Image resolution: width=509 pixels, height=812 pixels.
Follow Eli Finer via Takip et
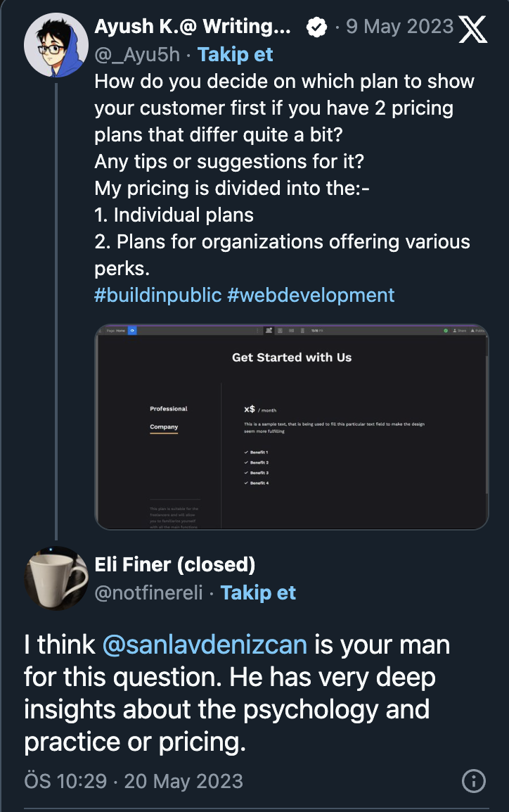(258, 593)
